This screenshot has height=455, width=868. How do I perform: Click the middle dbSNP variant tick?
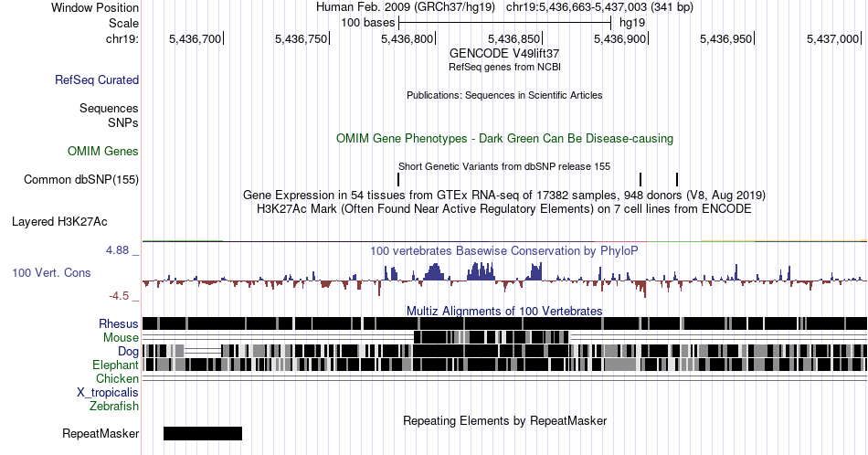(640, 179)
